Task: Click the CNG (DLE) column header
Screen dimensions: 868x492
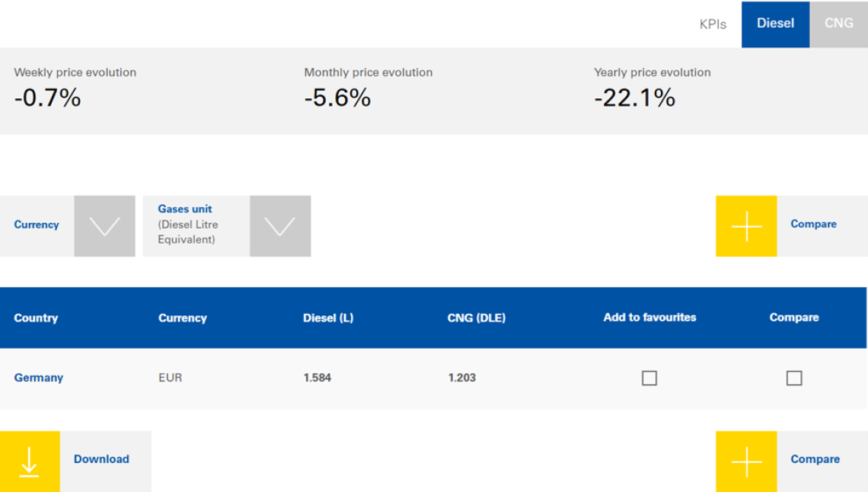Action: point(477,318)
